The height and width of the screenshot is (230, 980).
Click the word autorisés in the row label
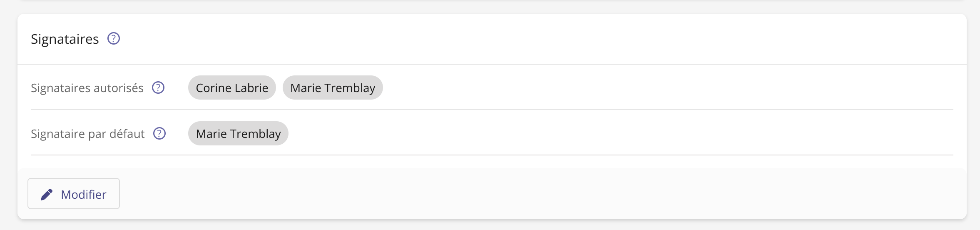119,88
